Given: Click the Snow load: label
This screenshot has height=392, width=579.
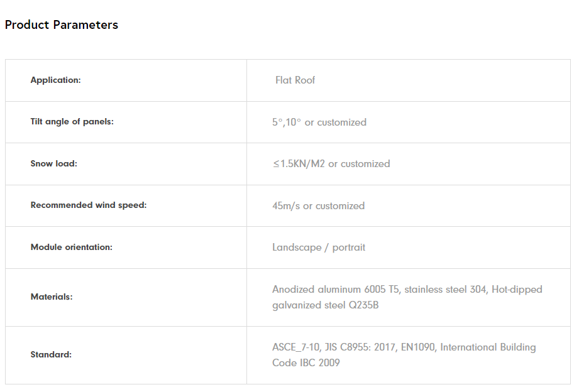Looking at the screenshot, I should 53,163.
